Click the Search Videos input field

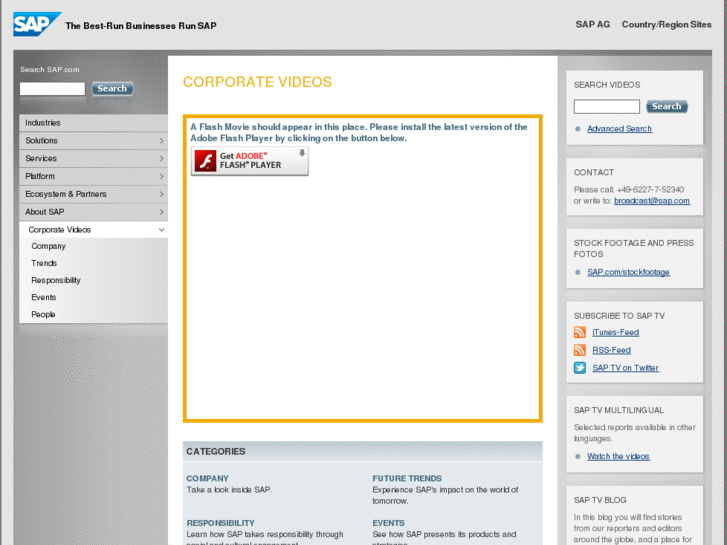click(x=606, y=106)
